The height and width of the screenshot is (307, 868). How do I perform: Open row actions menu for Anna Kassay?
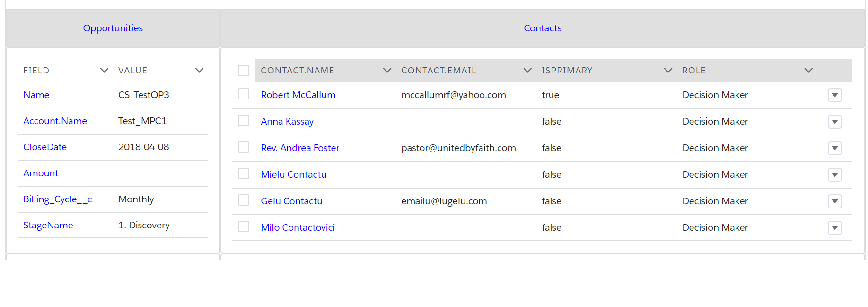click(835, 122)
